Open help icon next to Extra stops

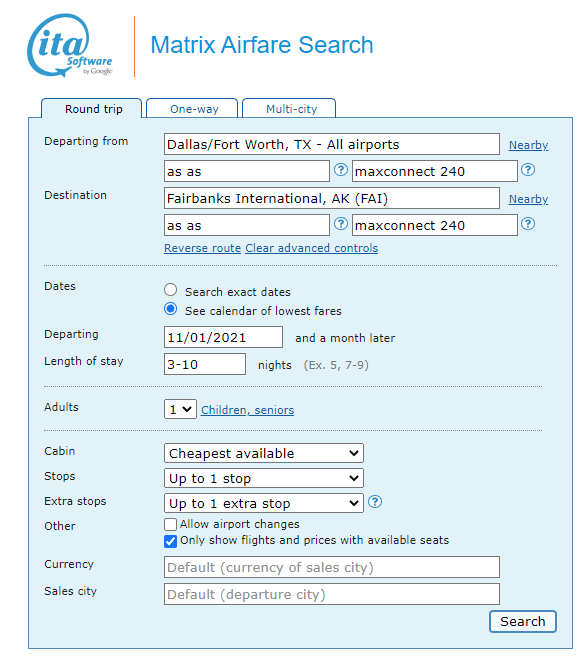pos(375,502)
